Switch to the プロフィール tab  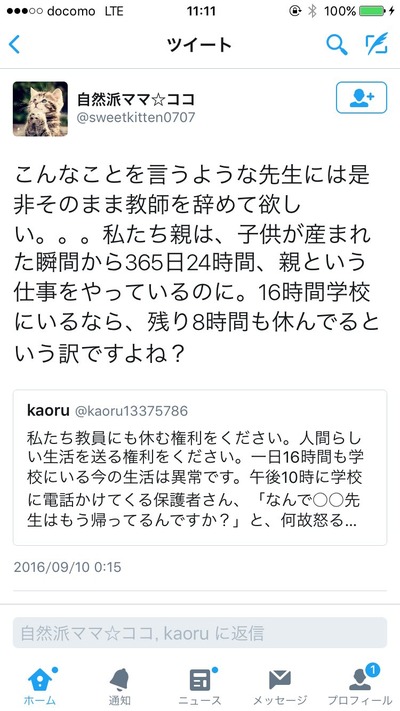click(x=360, y=684)
